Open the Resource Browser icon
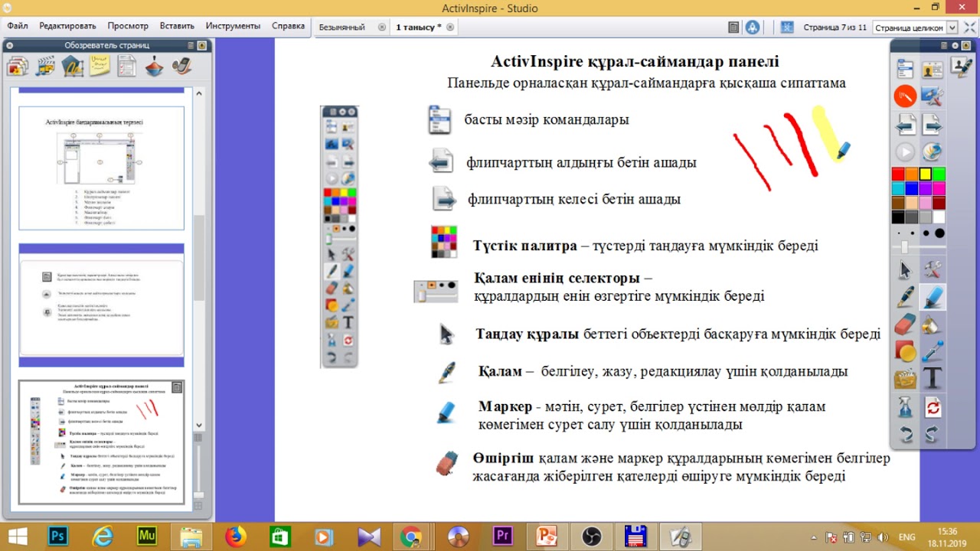This screenshot has width=980, height=551. pyautogui.click(x=45, y=66)
